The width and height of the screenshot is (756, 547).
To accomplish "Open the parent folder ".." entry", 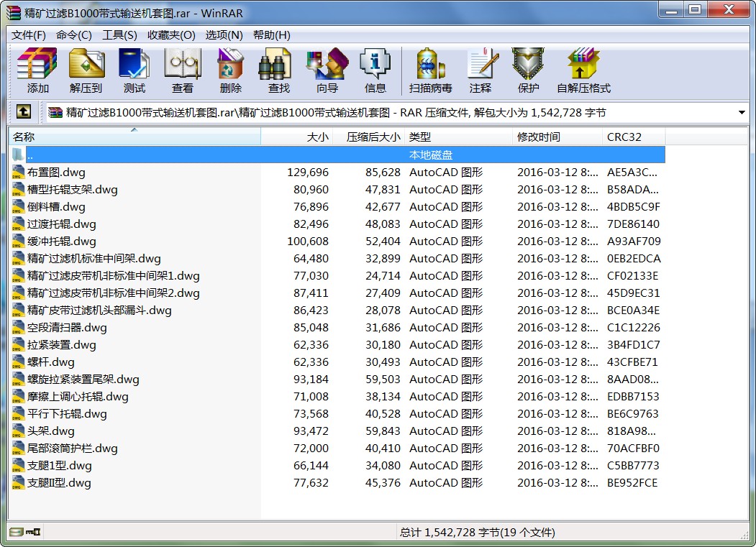I will [29, 155].
